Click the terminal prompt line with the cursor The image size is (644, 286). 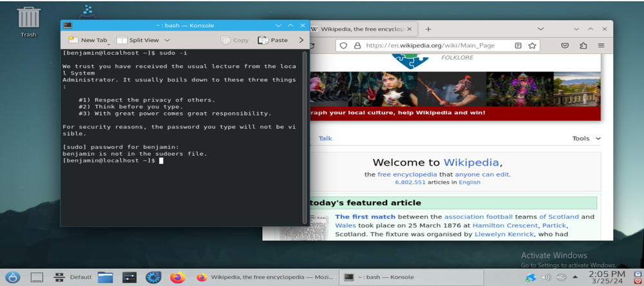click(113, 160)
